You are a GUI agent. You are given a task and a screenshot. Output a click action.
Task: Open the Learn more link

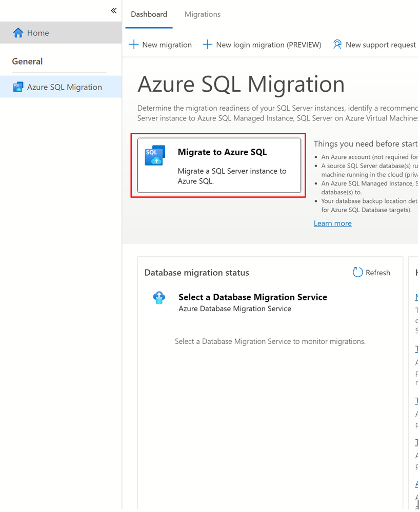333,223
